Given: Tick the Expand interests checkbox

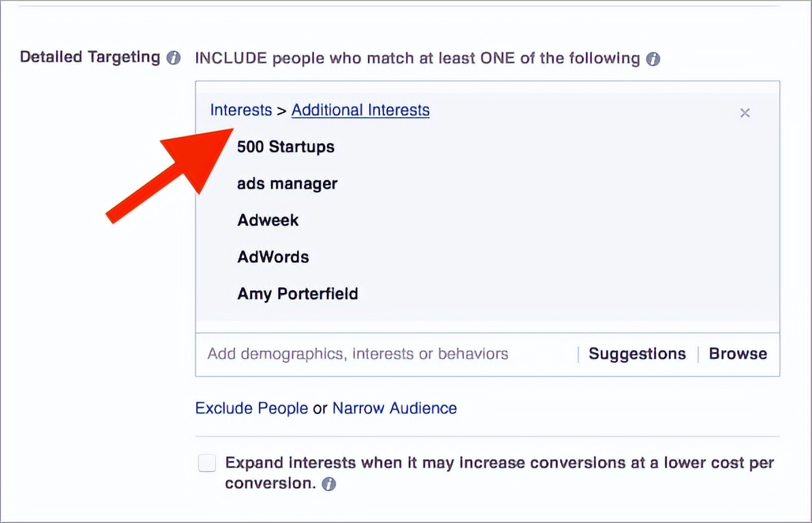Looking at the screenshot, I should [206, 464].
